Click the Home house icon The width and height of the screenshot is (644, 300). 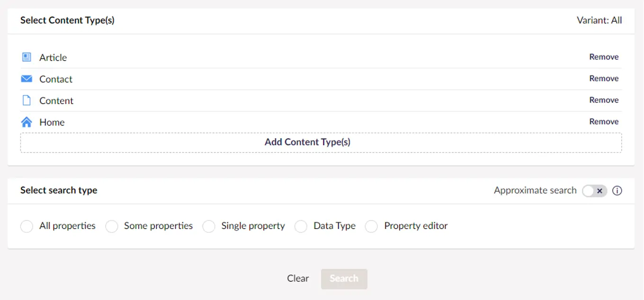pos(27,122)
